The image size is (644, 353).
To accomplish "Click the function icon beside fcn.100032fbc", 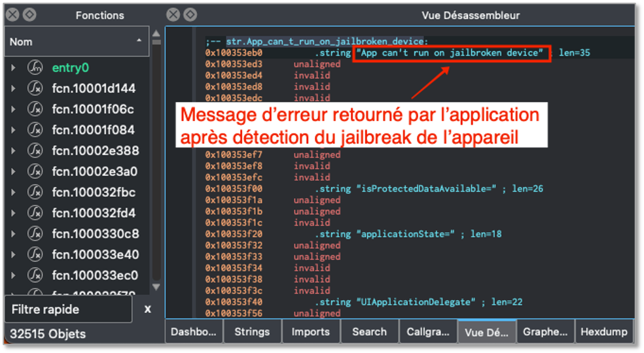I will coord(35,192).
